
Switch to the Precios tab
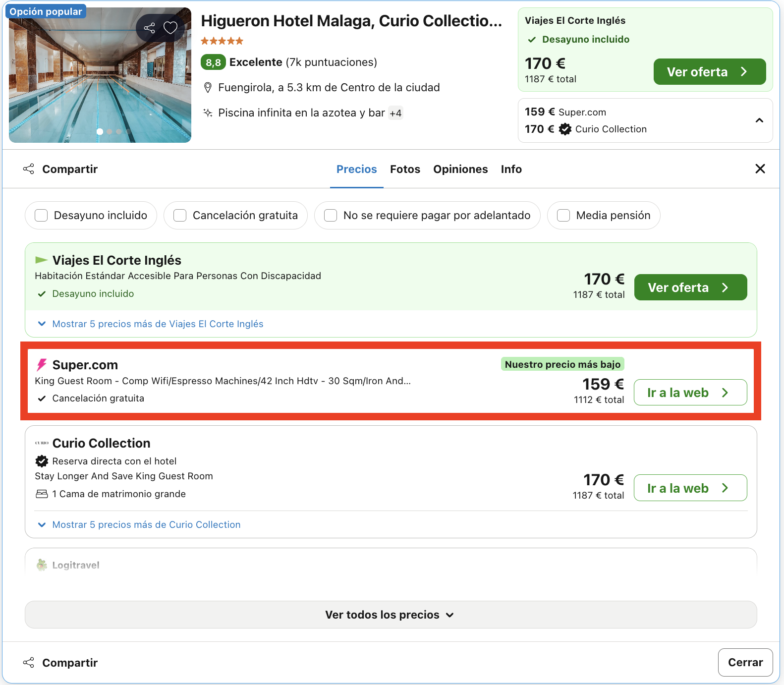(x=357, y=170)
